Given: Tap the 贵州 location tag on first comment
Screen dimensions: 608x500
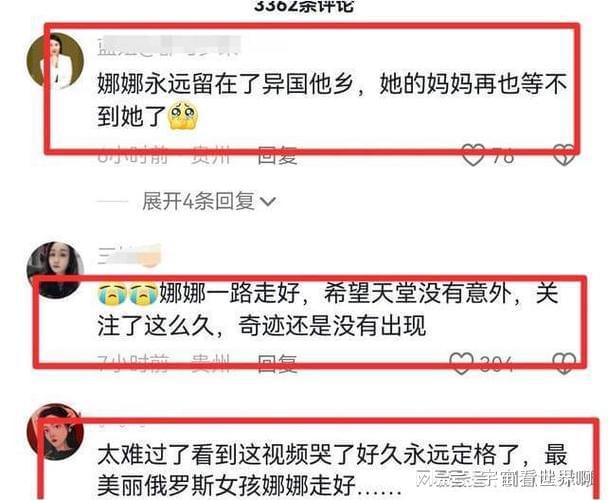Looking at the screenshot, I should click(211, 156).
